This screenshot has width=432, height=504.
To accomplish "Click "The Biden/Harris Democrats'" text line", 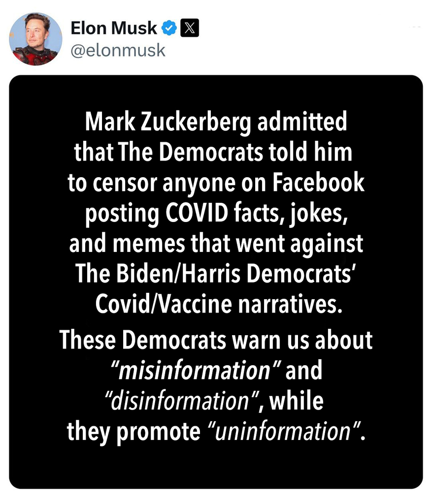I will click(216, 274).
